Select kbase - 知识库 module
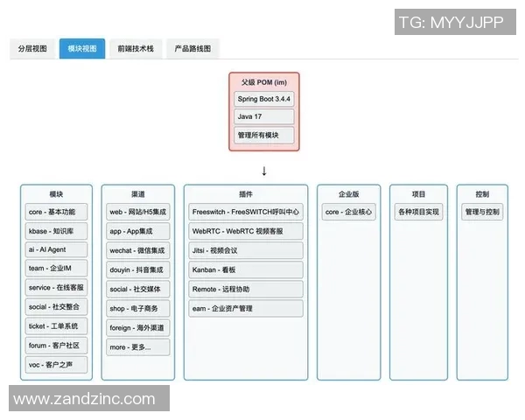Image resolution: width=525 pixels, height=420 pixels. (x=56, y=231)
